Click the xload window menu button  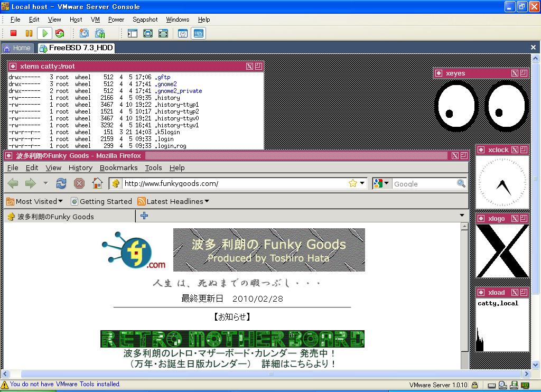481,293
